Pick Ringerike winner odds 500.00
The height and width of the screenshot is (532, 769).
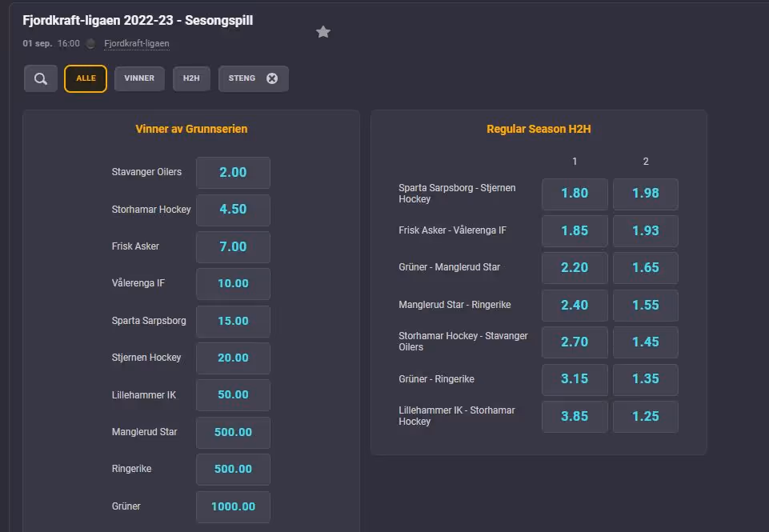coord(233,470)
